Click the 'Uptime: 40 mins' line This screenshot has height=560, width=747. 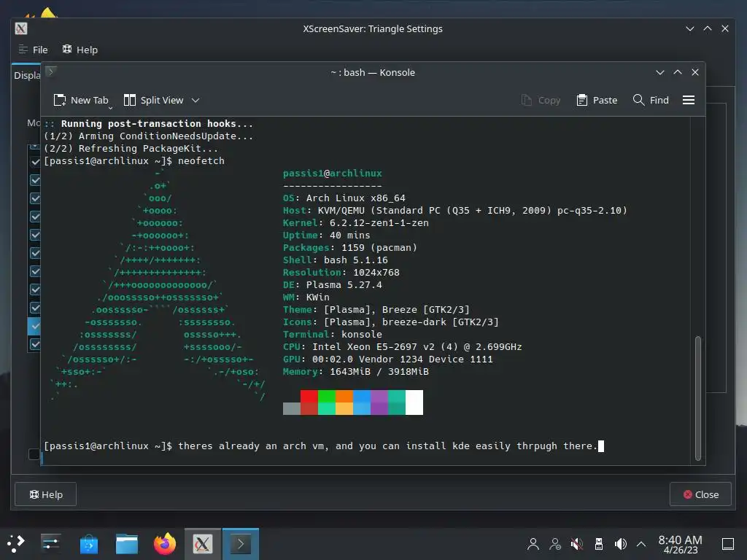(x=326, y=236)
